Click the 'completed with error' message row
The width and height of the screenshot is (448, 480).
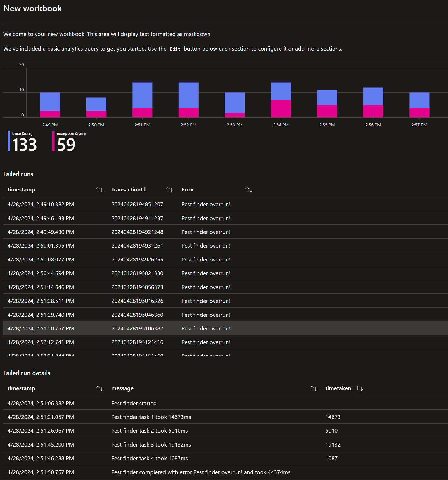226,472
